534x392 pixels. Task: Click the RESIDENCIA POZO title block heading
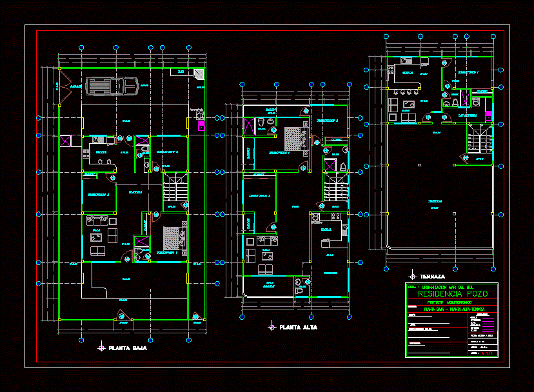point(453,293)
